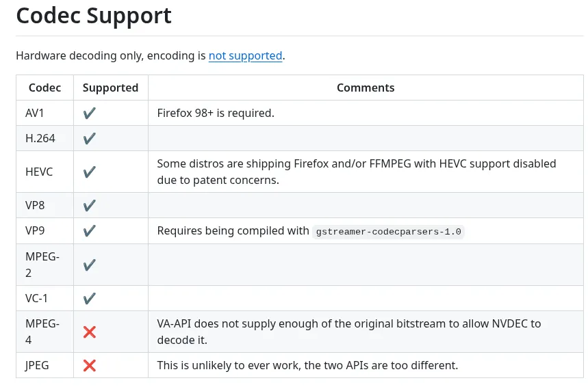This screenshot has height=387, width=588.
Task: Click the HEVC codec name cell
Action: pos(39,172)
